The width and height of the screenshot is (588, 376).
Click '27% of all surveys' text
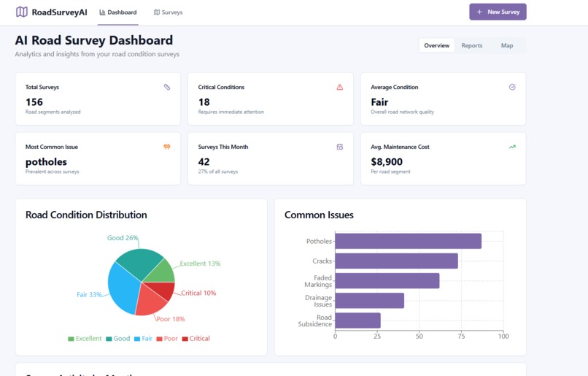pyautogui.click(x=218, y=172)
